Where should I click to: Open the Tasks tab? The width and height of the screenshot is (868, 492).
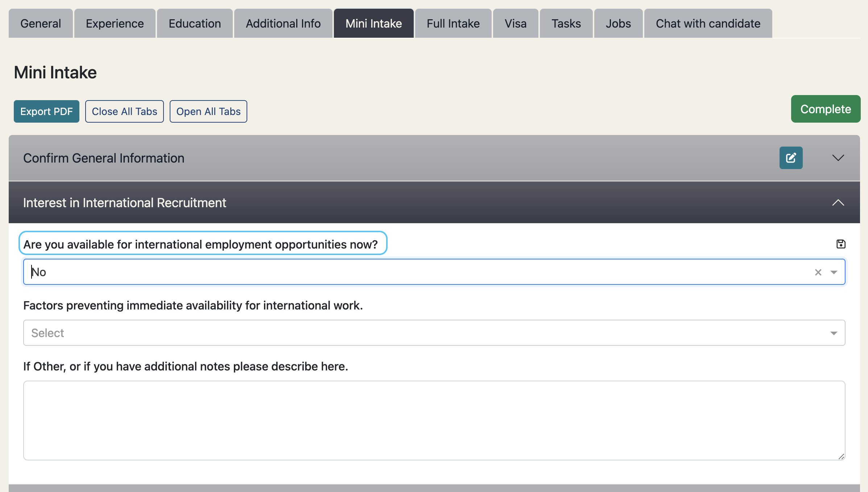pos(566,24)
